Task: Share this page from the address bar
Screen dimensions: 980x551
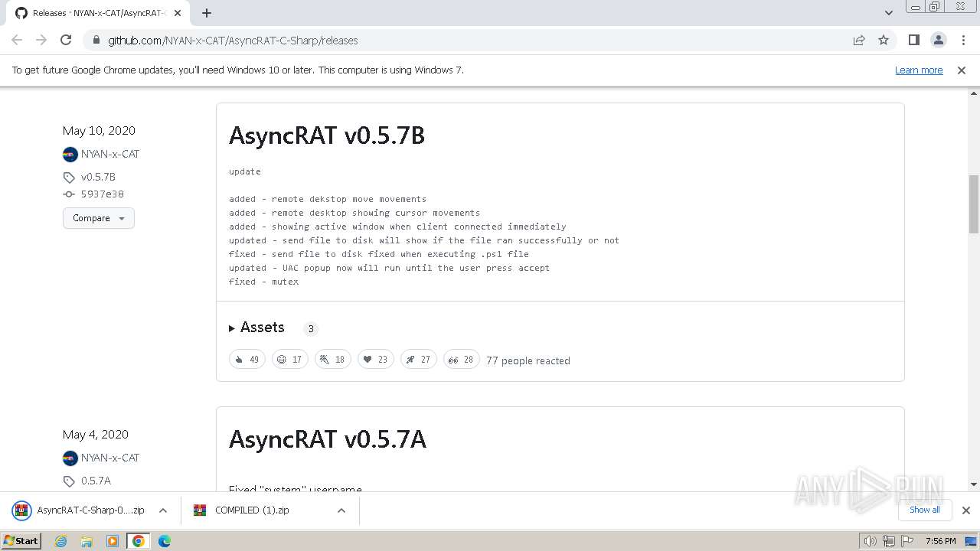Action: (x=859, y=40)
